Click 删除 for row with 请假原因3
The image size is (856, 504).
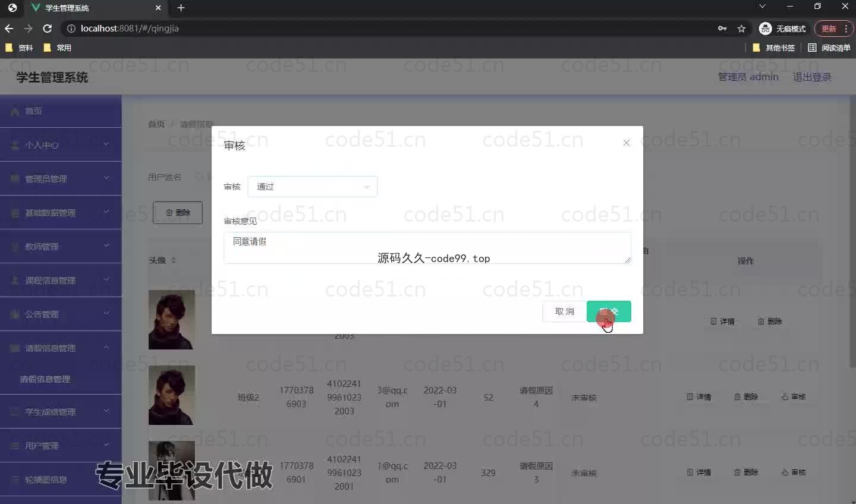tap(746, 472)
